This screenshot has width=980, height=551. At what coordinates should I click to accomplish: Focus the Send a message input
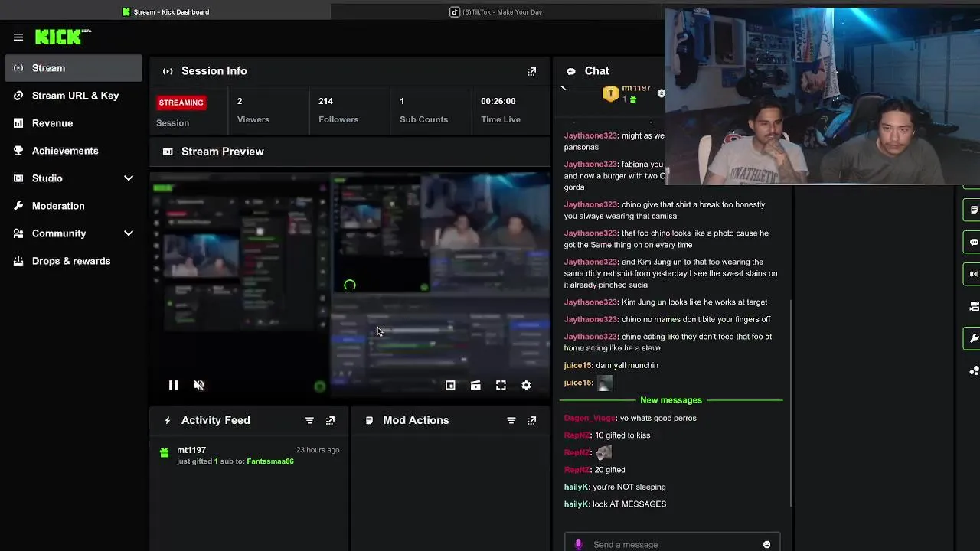click(672, 544)
